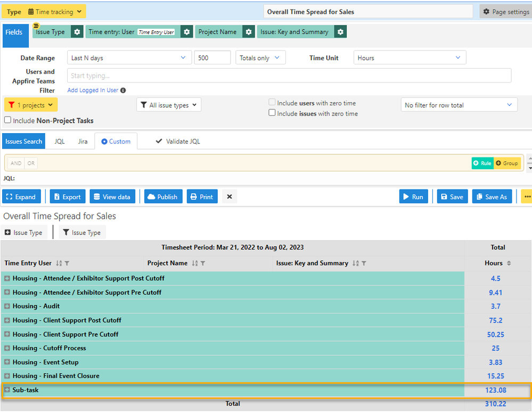Run the report
This screenshot has width=532, height=412.
[414, 196]
